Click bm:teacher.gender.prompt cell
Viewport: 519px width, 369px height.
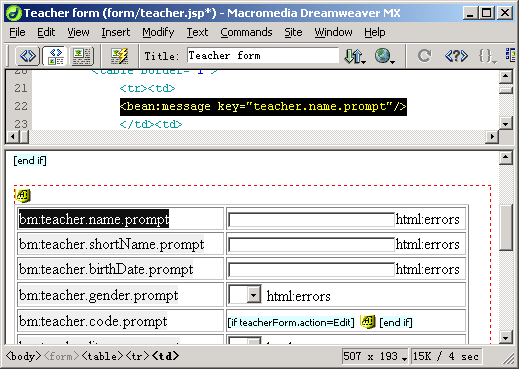(x=98, y=295)
